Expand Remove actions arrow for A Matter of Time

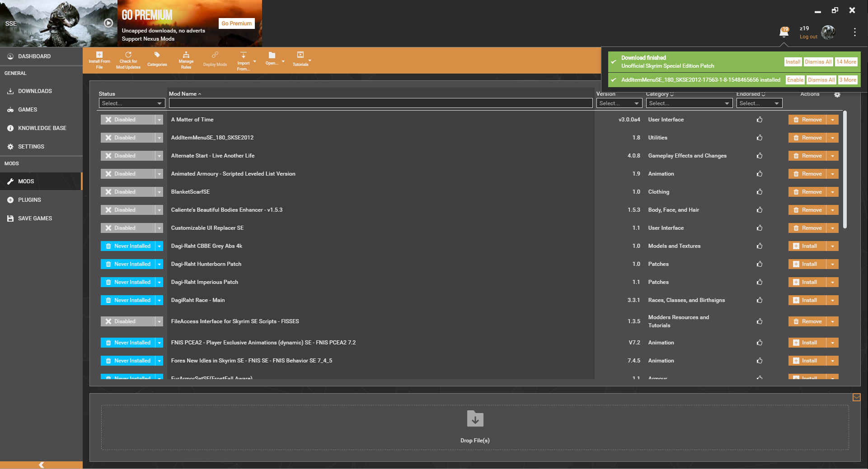click(832, 120)
